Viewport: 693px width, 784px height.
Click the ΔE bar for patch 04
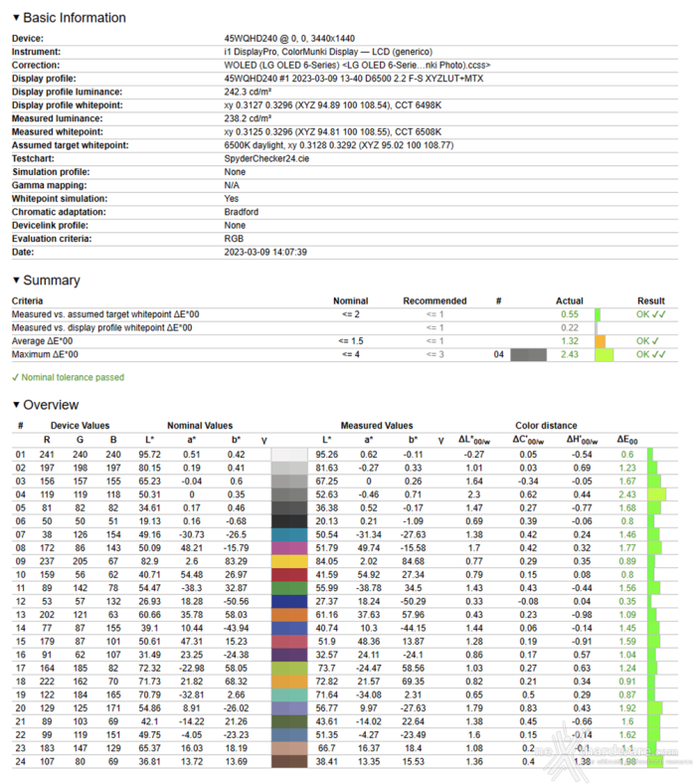point(657,494)
